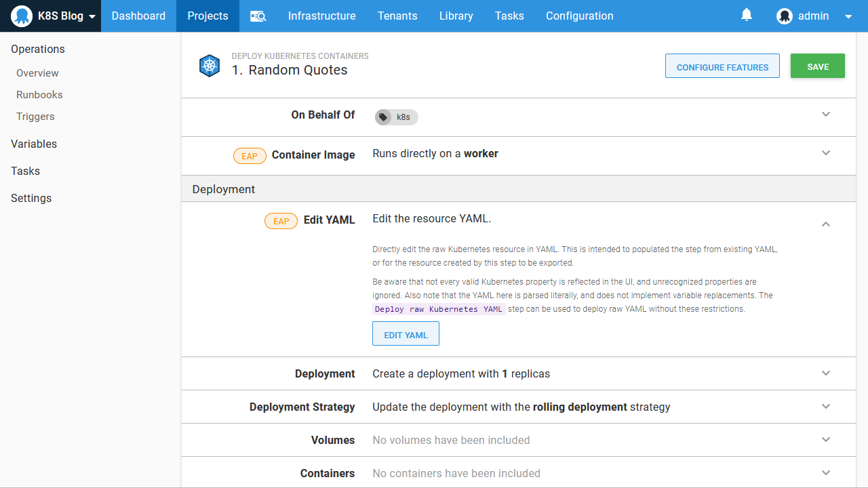Open the Library menu item

coord(456,16)
